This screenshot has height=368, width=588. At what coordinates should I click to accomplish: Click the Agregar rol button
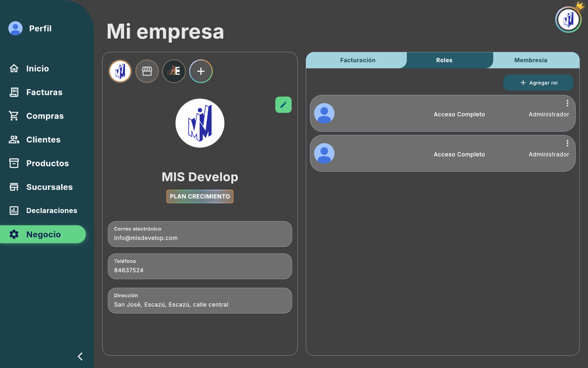(x=538, y=83)
